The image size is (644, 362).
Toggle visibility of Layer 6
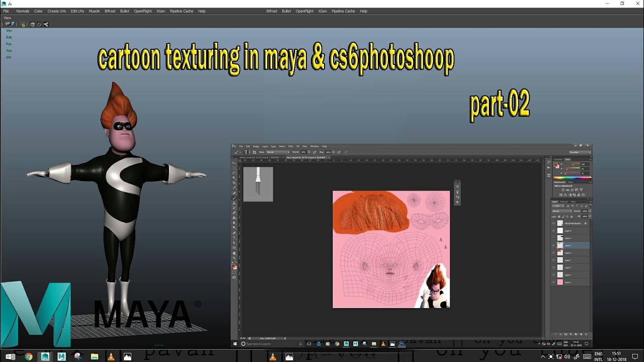553,245
